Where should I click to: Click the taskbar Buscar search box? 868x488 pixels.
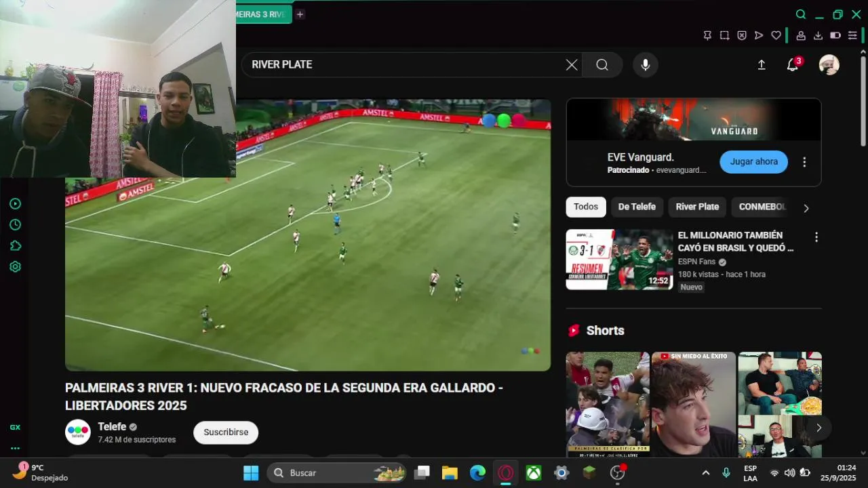click(337, 473)
